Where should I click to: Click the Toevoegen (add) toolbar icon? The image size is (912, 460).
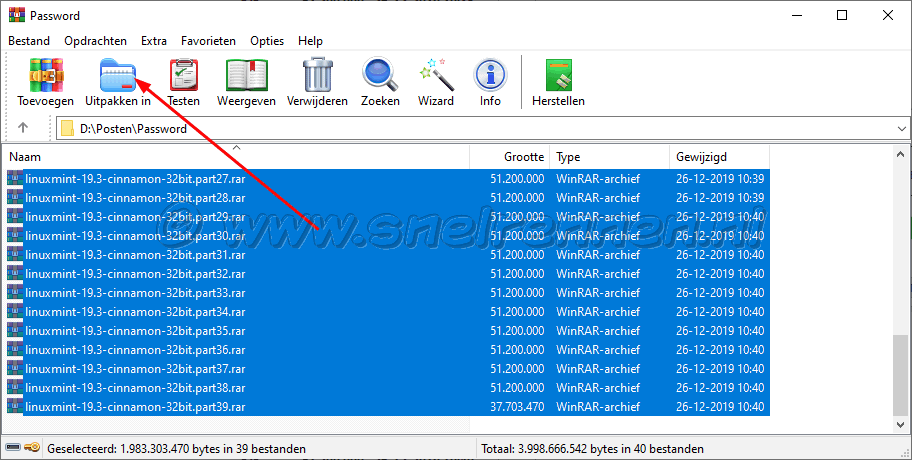pyautogui.click(x=45, y=75)
